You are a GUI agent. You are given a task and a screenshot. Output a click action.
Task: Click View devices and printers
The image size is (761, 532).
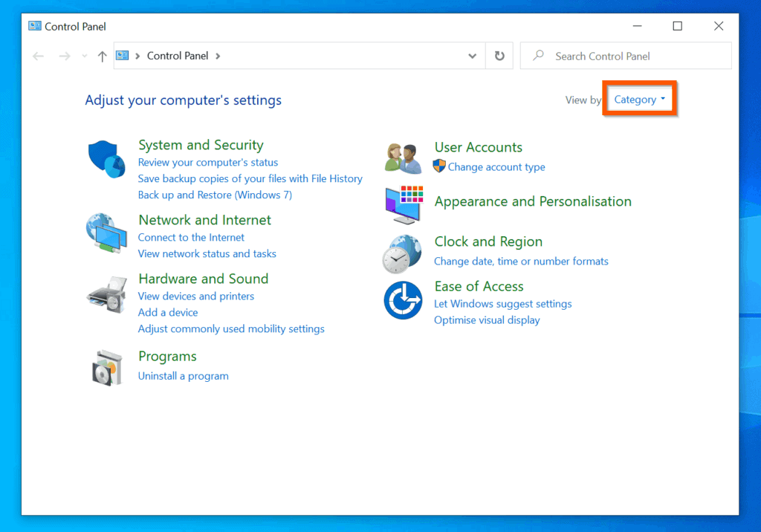click(196, 296)
